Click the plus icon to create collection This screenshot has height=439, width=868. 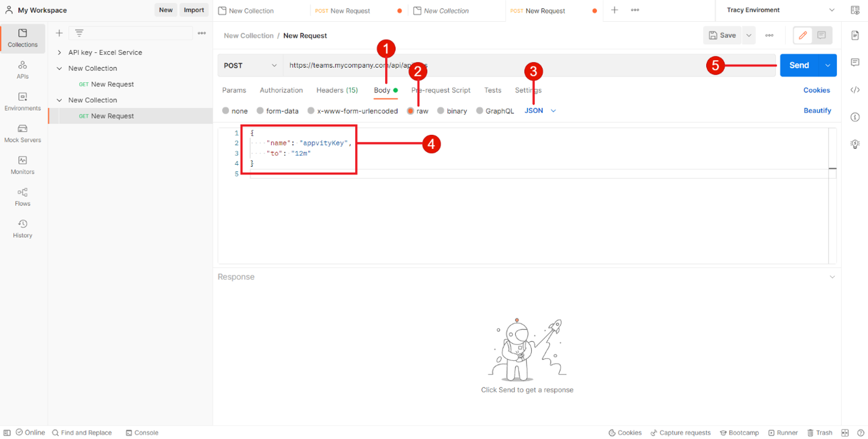click(x=59, y=33)
